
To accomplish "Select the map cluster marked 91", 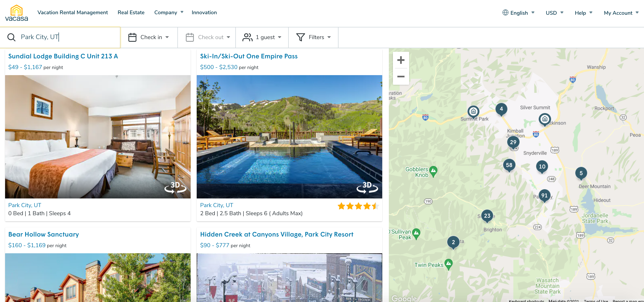I will (x=544, y=195).
